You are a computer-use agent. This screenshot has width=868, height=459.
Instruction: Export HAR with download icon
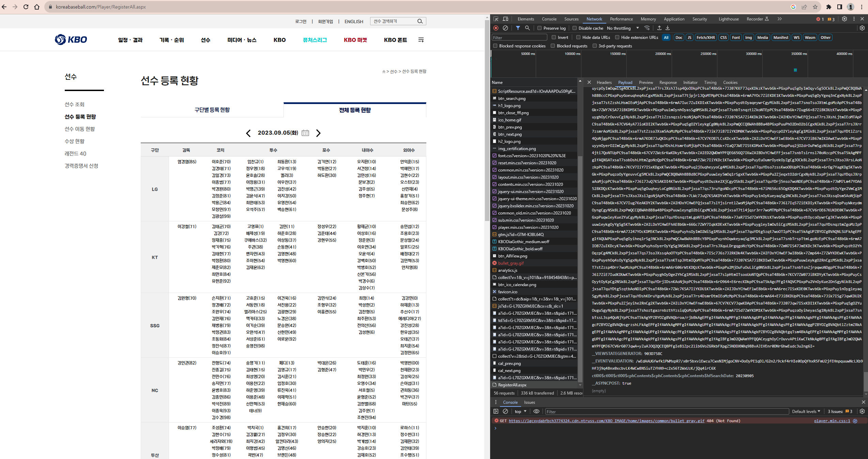pos(668,28)
